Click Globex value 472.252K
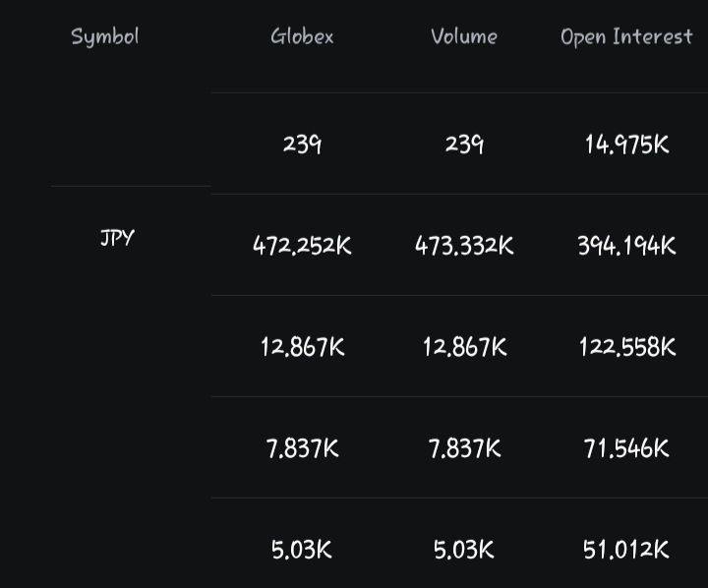This screenshot has width=708, height=588. tap(302, 246)
